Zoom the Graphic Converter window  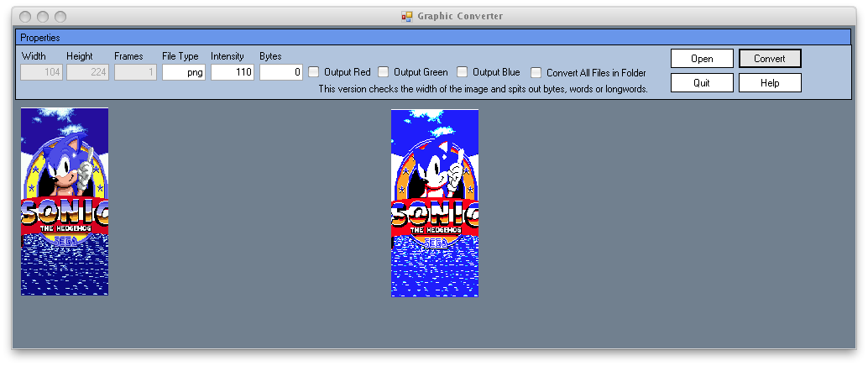tap(60, 17)
